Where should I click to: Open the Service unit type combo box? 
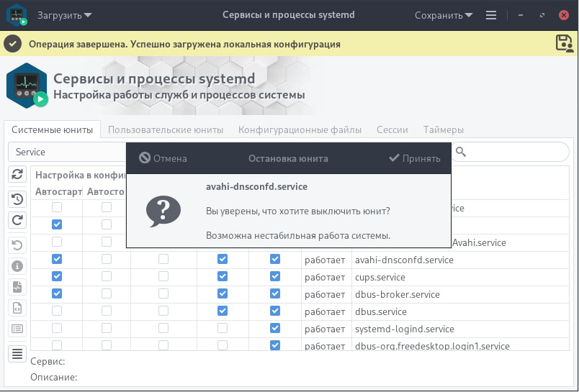pos(68,152)
